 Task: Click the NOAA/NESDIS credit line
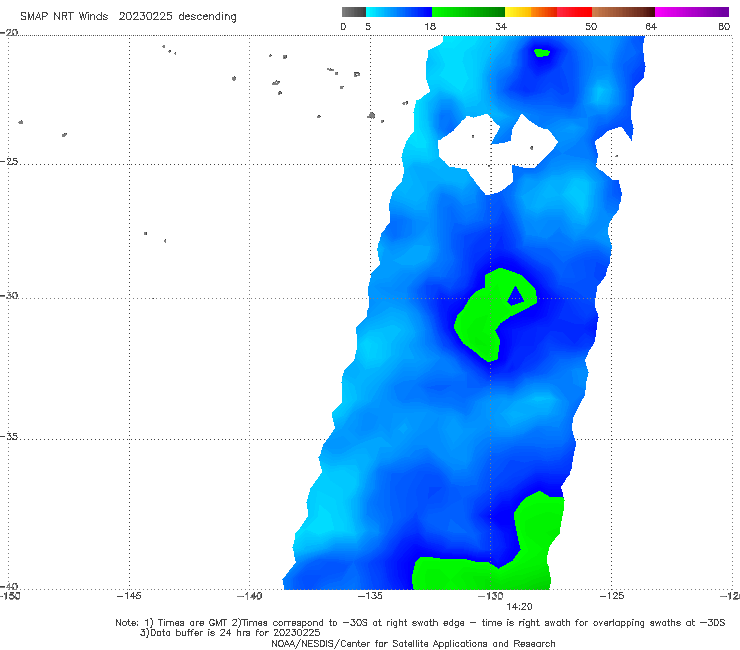[413, 643]
